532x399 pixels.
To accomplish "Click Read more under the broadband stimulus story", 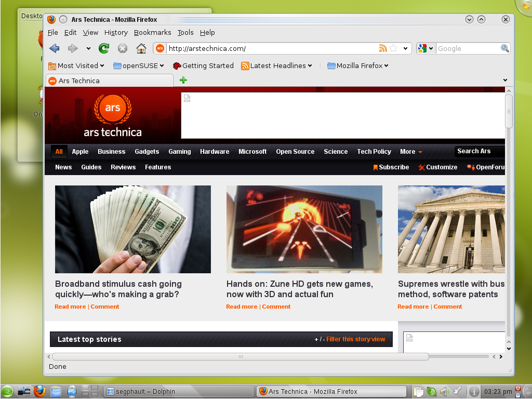I will tap(70, 307).
